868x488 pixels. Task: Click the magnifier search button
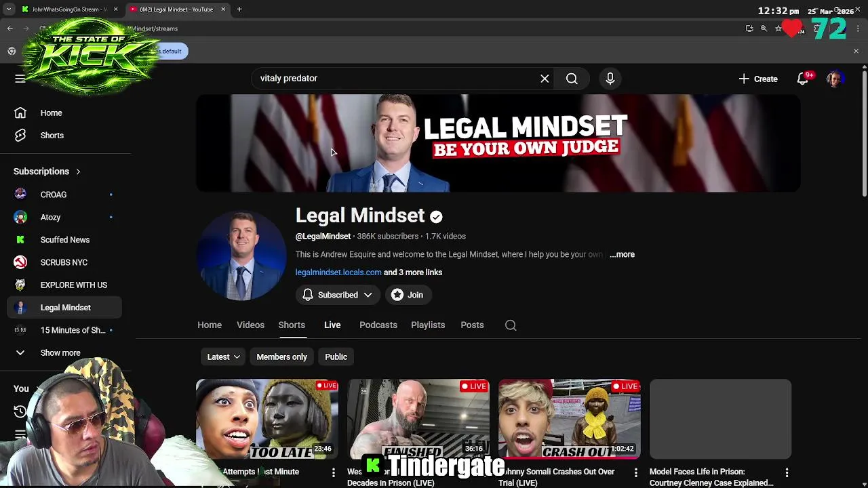[x=572, y=79]
